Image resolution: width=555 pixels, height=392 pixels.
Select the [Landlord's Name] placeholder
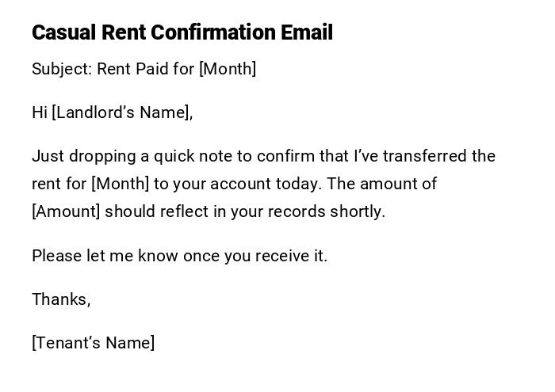[x=121, y=112]
